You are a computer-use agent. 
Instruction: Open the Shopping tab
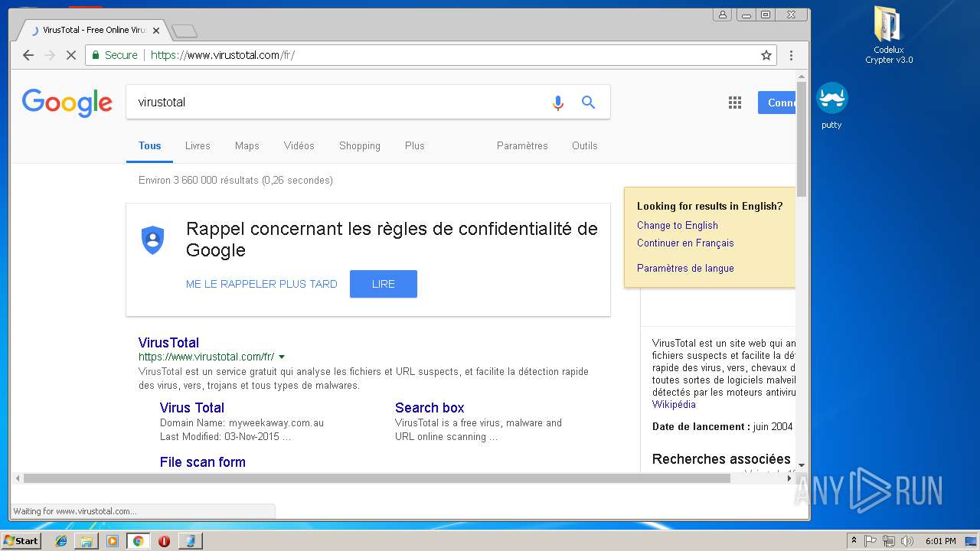point(360,145)
